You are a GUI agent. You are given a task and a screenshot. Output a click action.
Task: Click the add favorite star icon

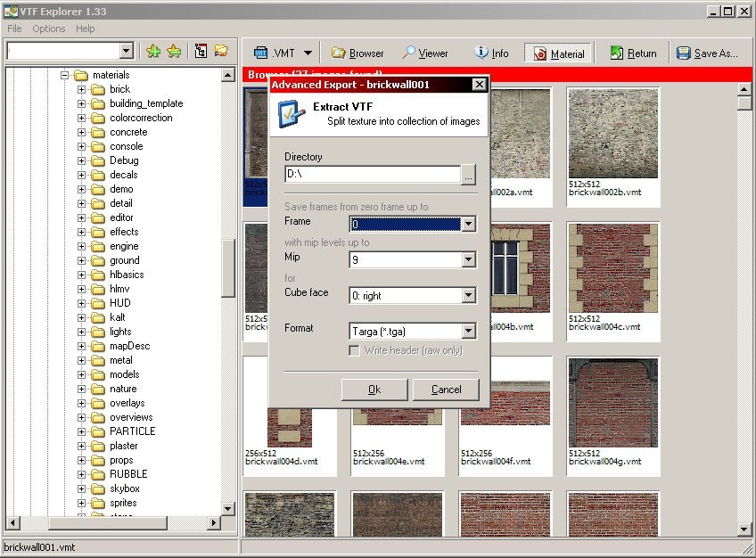[x=153, y=51]
